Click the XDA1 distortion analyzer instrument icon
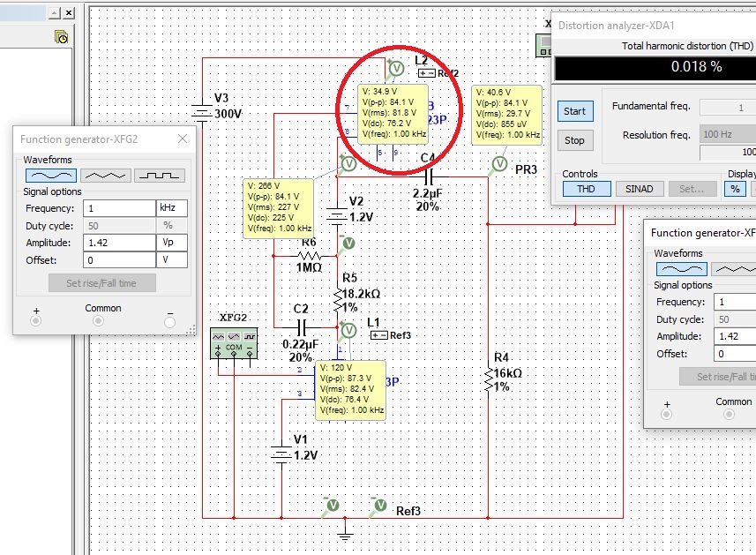Viewport: 756px width, 555px height. pos(543,46)
